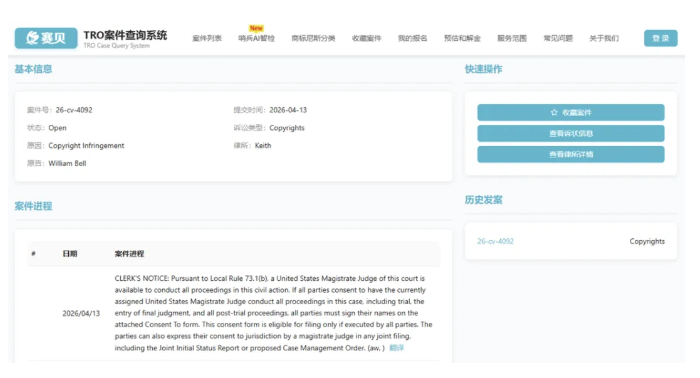This screenshot has height=378, width=700.
Task: Open the 关于我们 nav item
Action: click(604, 38)
